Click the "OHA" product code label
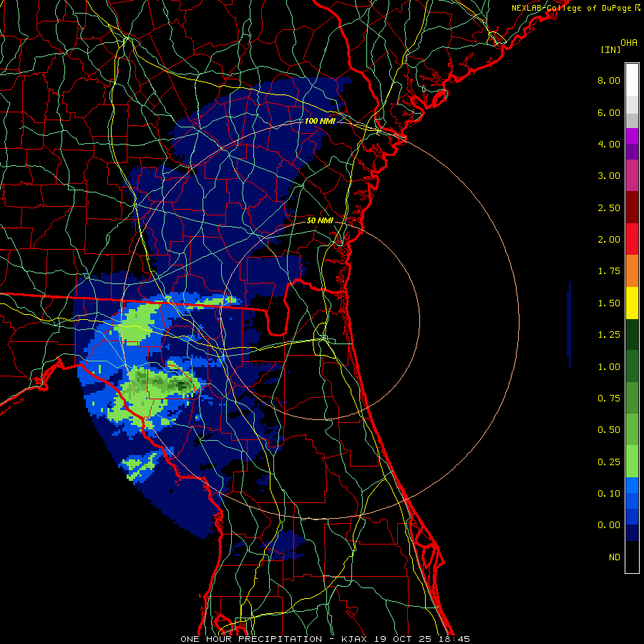 coord(629,43)
